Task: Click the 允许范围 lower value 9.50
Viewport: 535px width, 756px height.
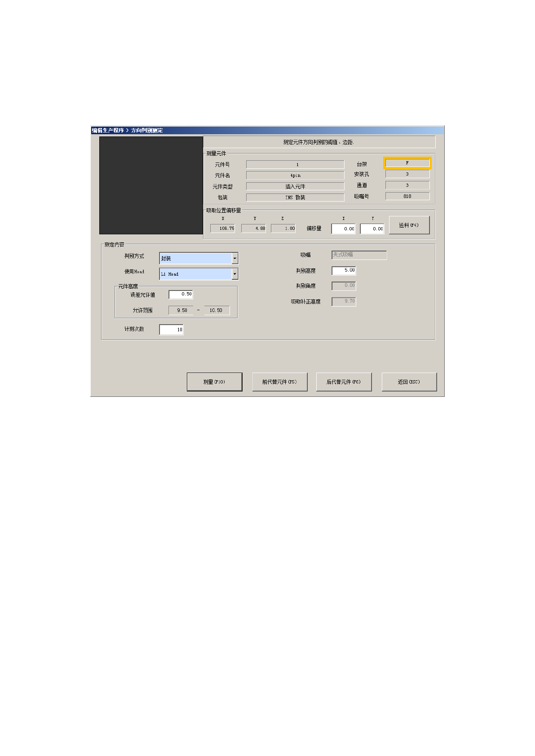Action: [x=181, y=310]
